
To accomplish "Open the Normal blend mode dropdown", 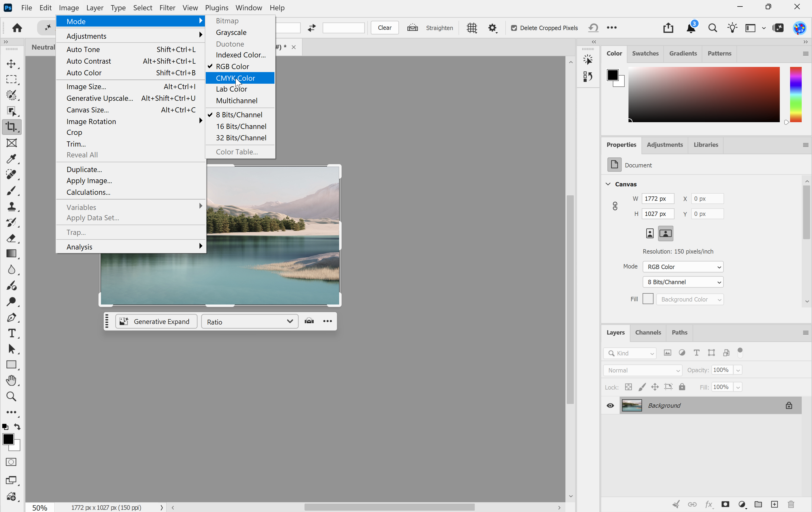I will (643, 370).
